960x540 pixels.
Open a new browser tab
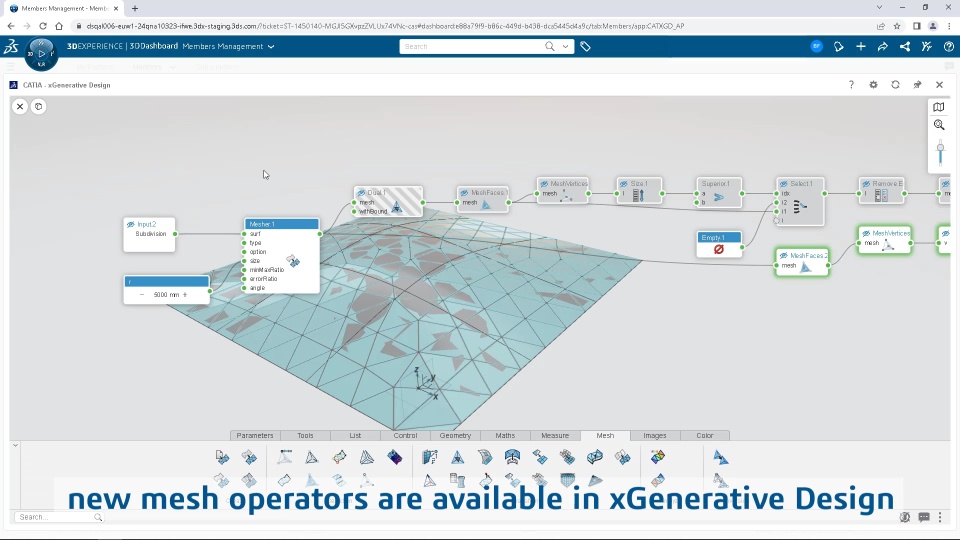coord(135,9)
